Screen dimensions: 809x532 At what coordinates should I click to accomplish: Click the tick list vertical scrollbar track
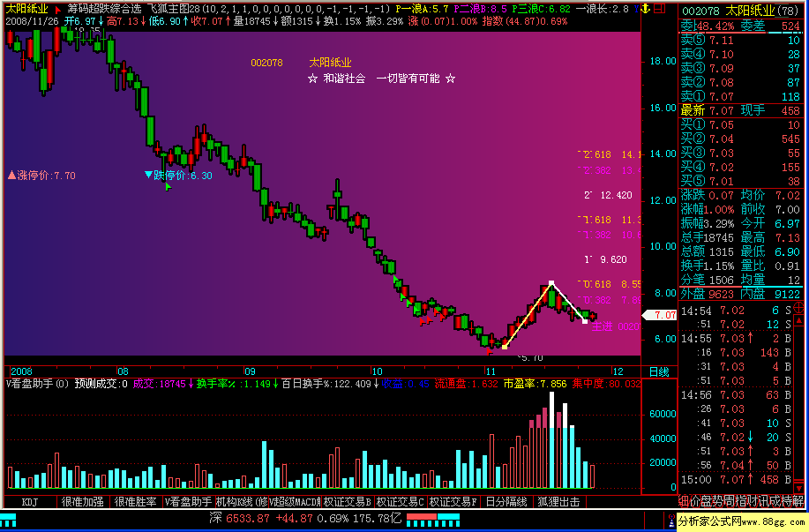point(798,404)
